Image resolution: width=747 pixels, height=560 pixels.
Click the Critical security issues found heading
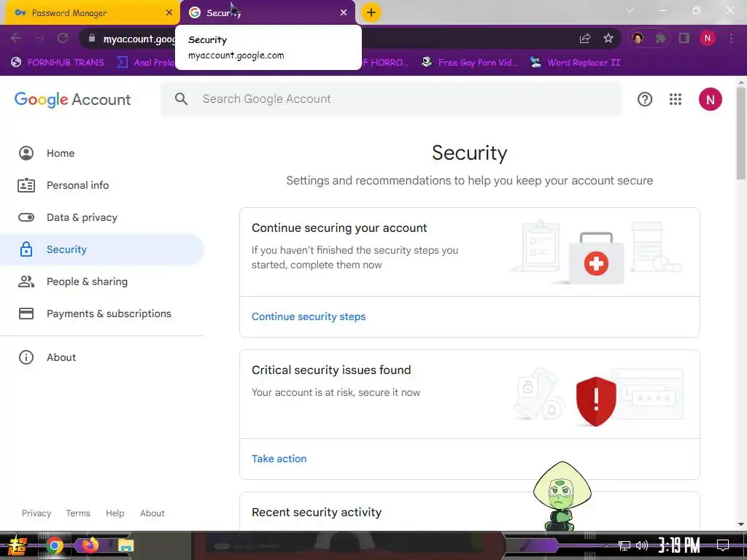tap(331, 370)
